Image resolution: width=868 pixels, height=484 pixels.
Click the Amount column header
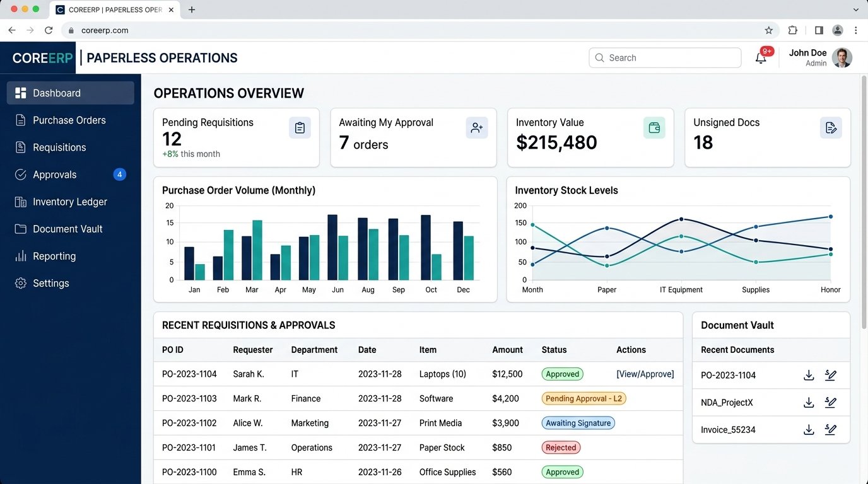click(508, 350)
